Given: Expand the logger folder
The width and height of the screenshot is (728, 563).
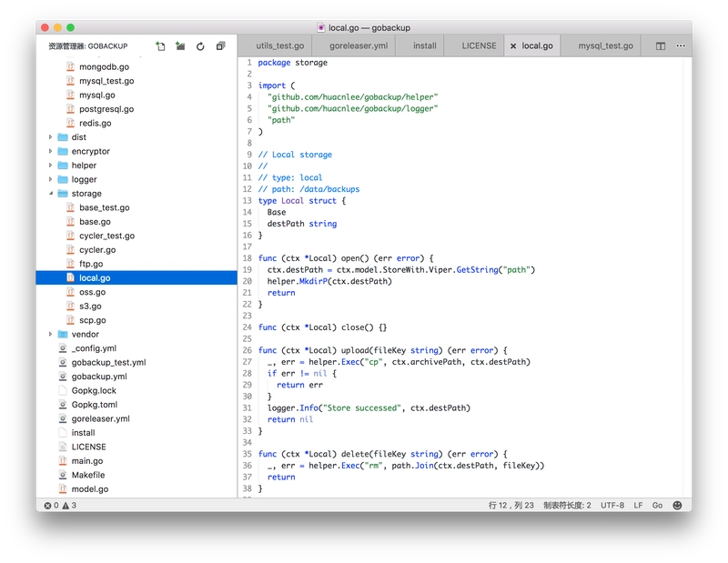Looking at the screenshot, I should 50,179.
